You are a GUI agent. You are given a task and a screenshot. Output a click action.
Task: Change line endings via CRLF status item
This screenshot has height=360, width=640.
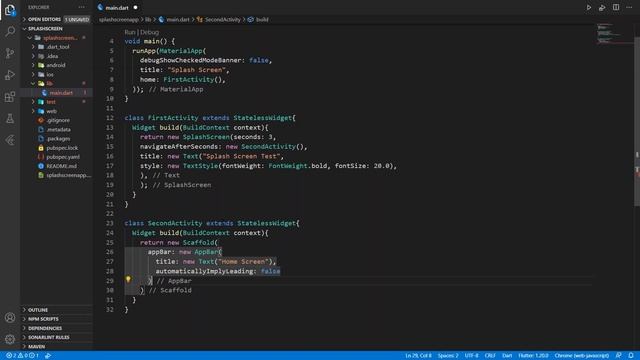[x=490, y=356]
